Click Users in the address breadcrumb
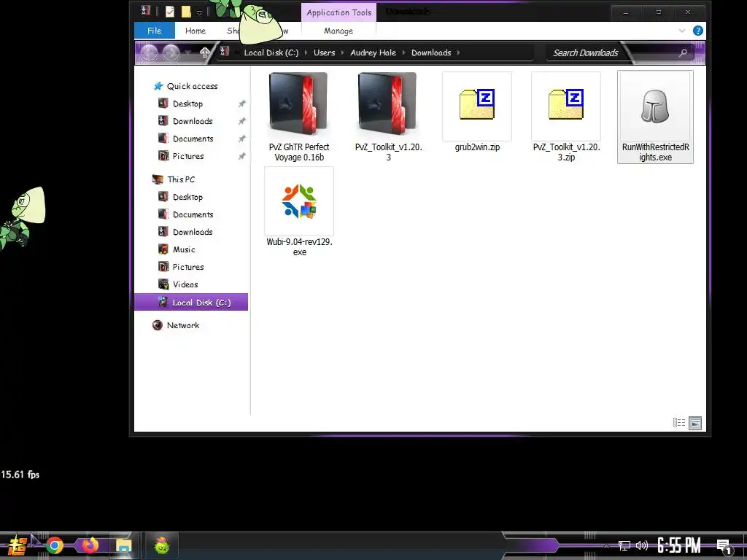The image size is (747, 560). (x=324, y=52)
